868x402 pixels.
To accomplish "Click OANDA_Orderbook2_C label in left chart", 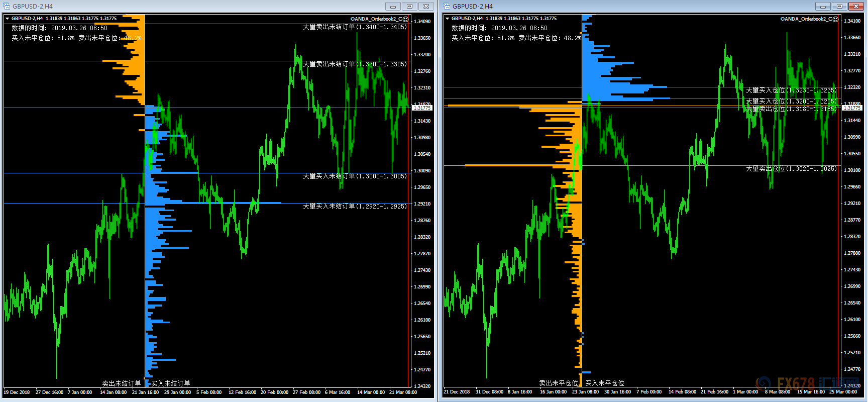I will coord(376,19).
